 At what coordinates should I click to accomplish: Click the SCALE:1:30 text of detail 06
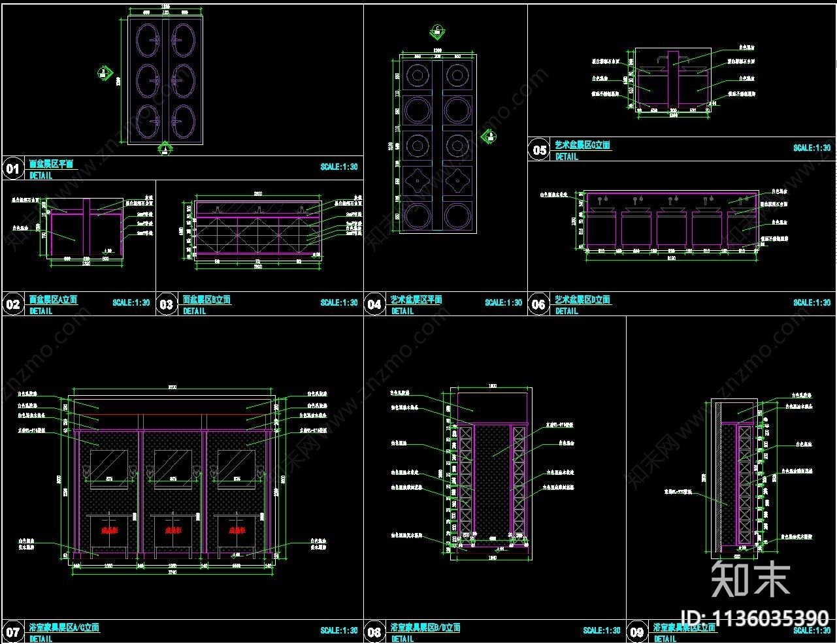(x=812, y=303)
